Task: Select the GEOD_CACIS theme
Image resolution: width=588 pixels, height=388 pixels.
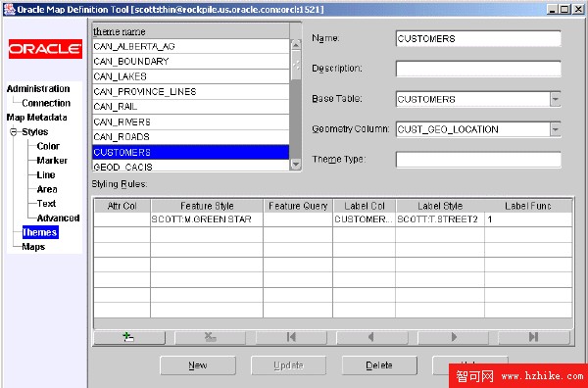Action: click(191, 166)
